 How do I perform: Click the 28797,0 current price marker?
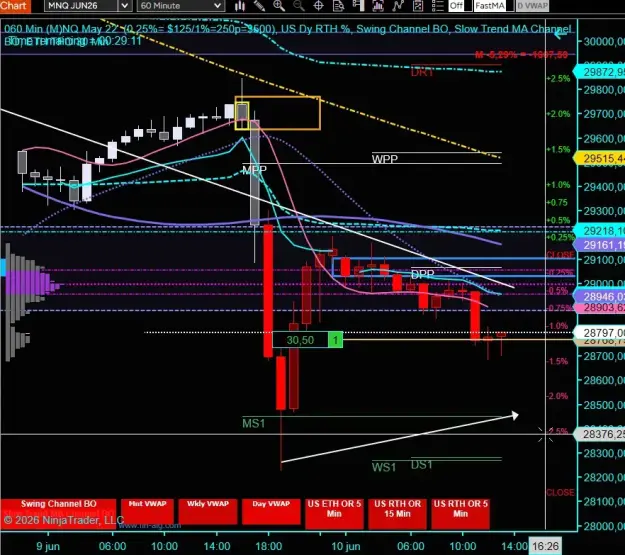tap(599, 332)
